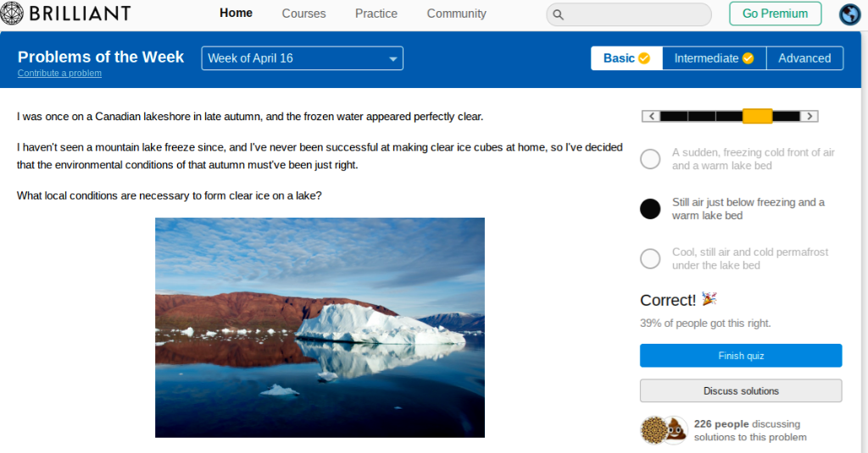Click the leopard-pattern discussion avatar
This screenshot has width=868, height=453.
pyautogui.click(x=652, y=430)
